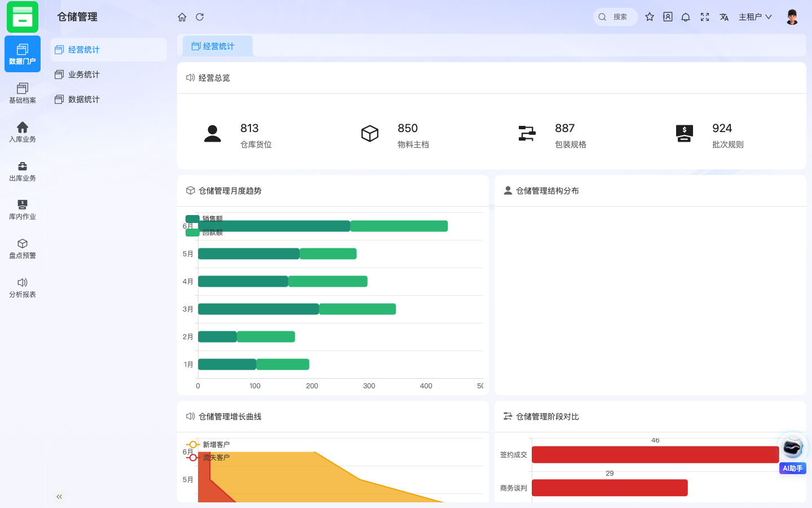Go to 入库业务 in the sidebar
Image resolution: width=812 pixels, height=508 pixels.
pyautogui.click(x=23, y=132)
